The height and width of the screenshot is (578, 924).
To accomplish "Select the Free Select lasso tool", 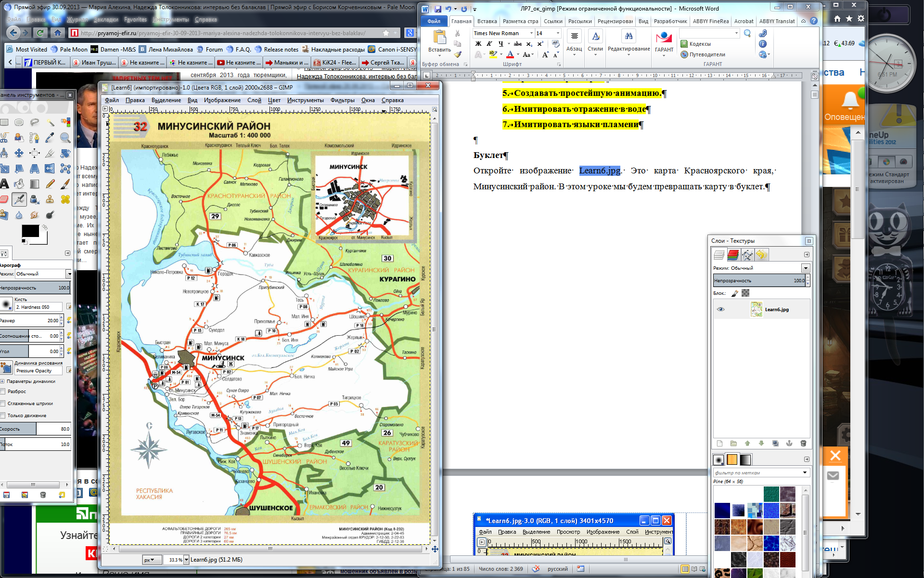I will coord(35,122).
